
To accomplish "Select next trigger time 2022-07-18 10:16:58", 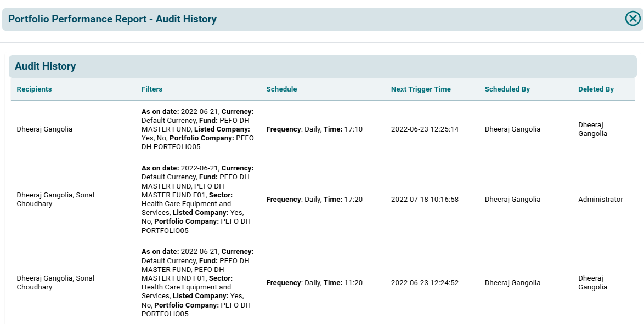I will [x=425, y=200].
